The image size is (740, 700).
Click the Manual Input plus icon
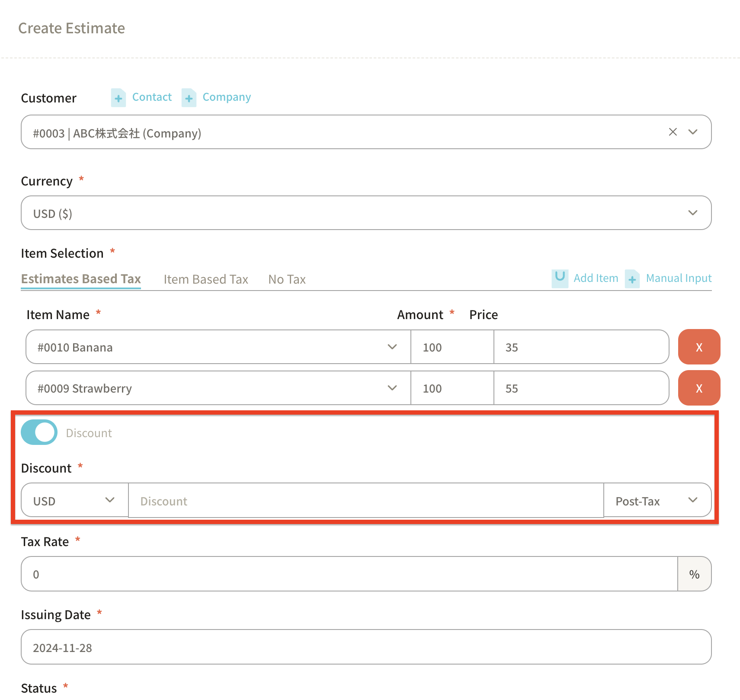pyautogui.click(x=632, y=279)
